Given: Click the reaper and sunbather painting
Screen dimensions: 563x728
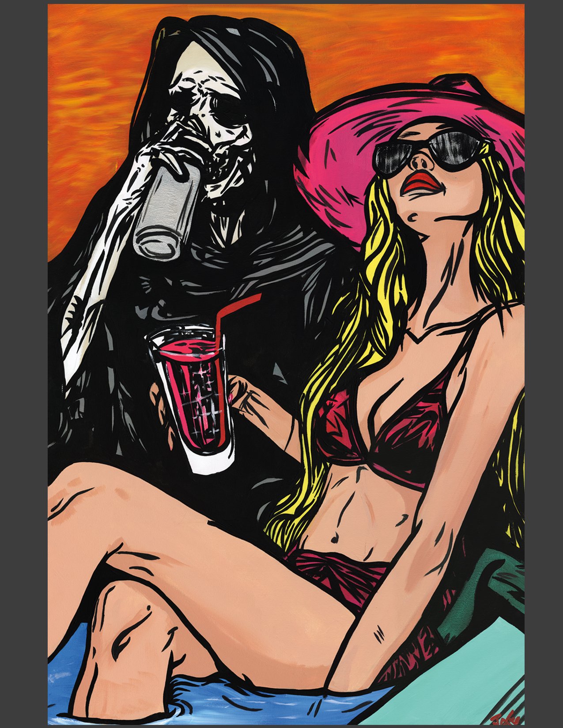Looking at the screenshot, I should coord(286,364).
